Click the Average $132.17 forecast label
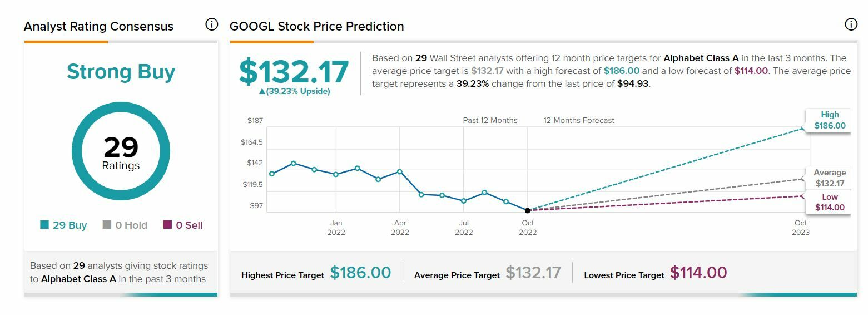Screen dimensions: 868x315 tap(829, 178)
